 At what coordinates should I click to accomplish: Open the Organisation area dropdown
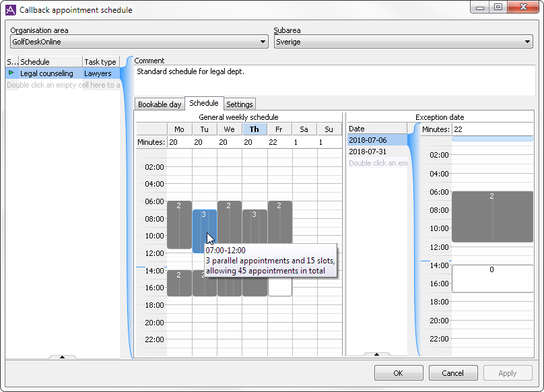point(263,41)
